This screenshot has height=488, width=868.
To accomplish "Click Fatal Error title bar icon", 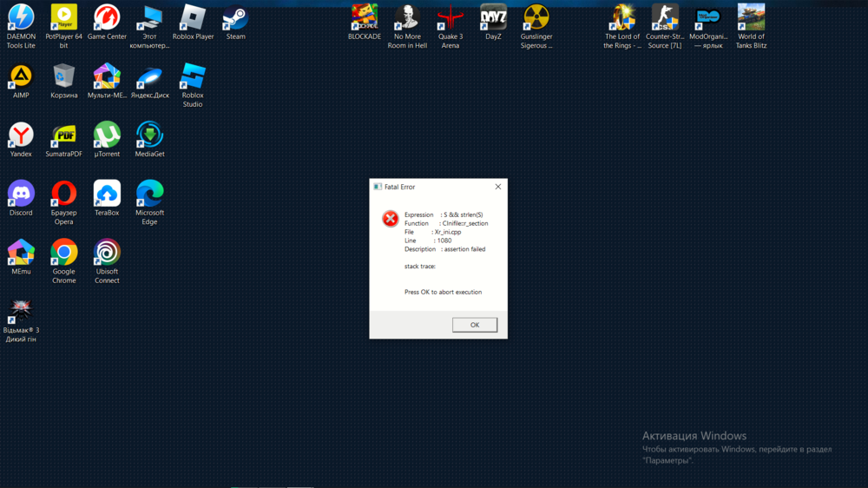I will point(378,187).
